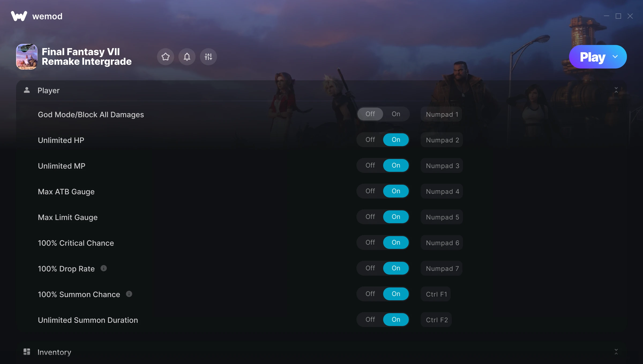Collapse the Player section chevron

(x=616, y=90)
